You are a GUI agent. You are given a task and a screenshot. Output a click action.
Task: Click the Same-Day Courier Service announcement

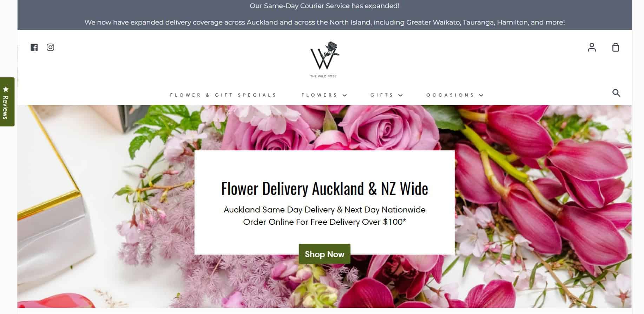coord(324,6)
